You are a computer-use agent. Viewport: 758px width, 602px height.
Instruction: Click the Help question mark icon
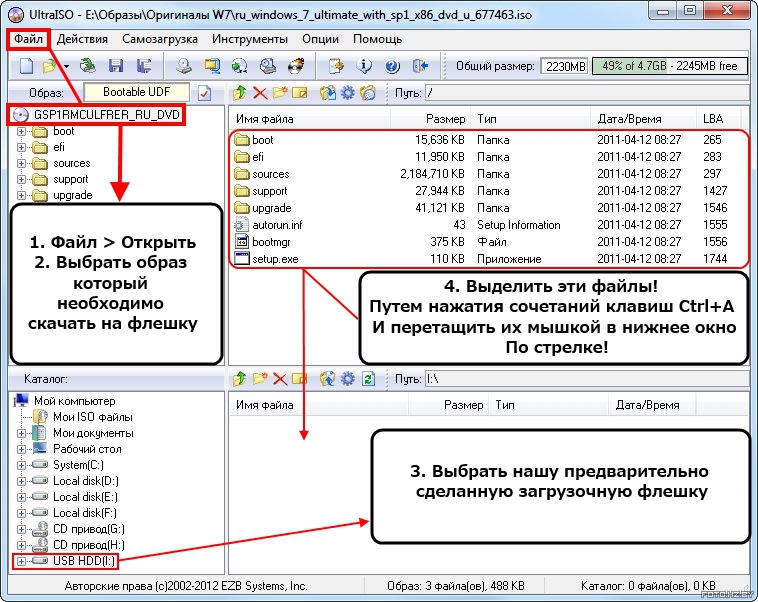(392, 66)
